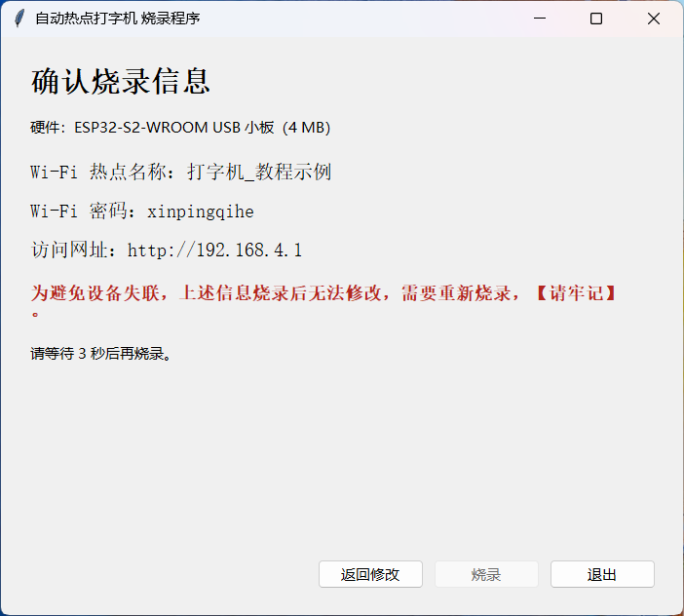The image size is (684, 616).
Task: Click the greyed-out 烧录 button
Action: click(486, 574)
